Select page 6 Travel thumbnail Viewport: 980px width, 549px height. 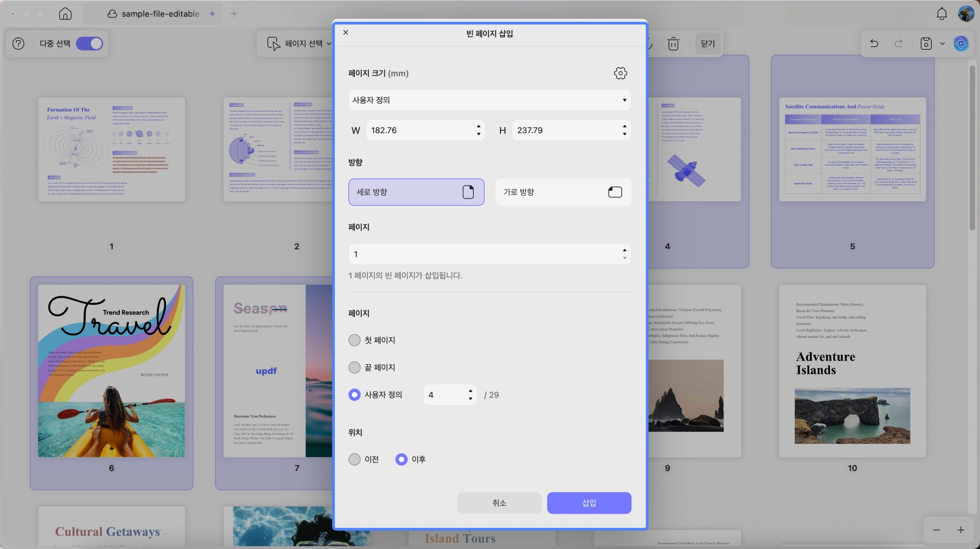pos(111,371)
